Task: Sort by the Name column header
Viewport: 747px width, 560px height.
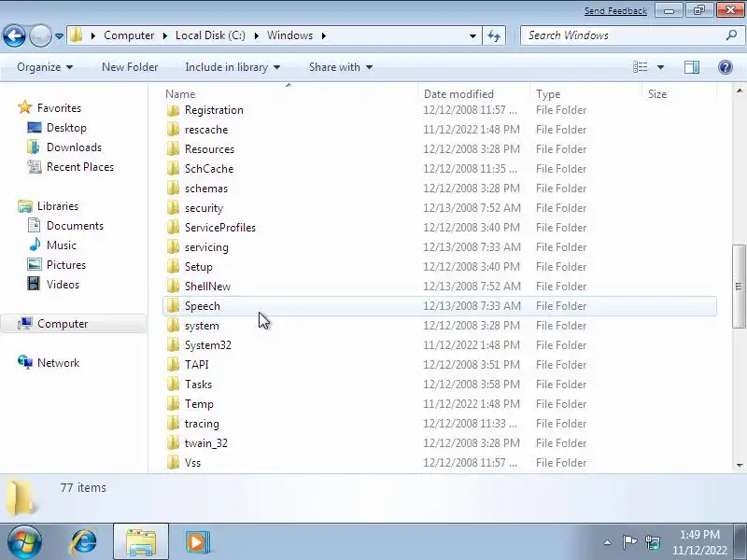Action: [180, 94]
